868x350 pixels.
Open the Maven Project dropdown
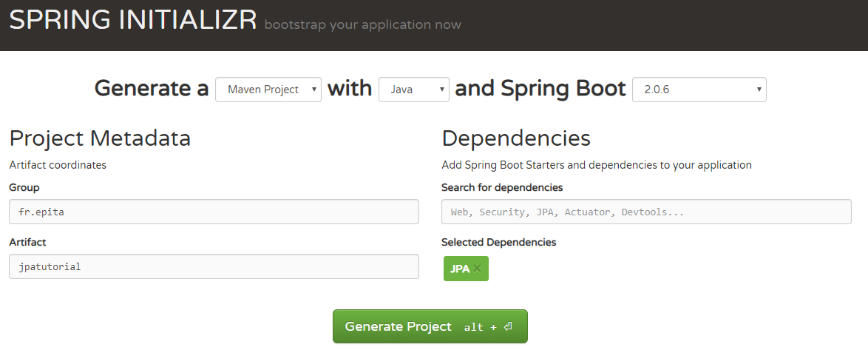(268, 89)
